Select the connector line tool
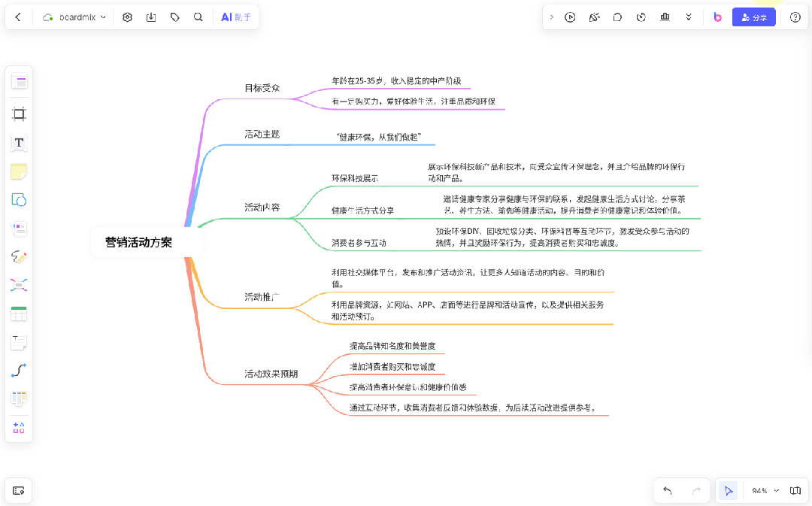 (x=19, y=371)
